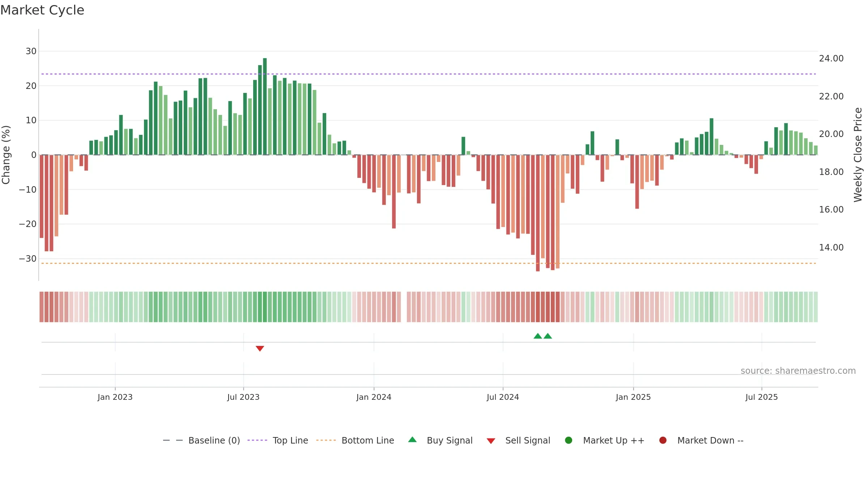Toggle Top Line legend entry
868x488 pixels.
(278, 440)
